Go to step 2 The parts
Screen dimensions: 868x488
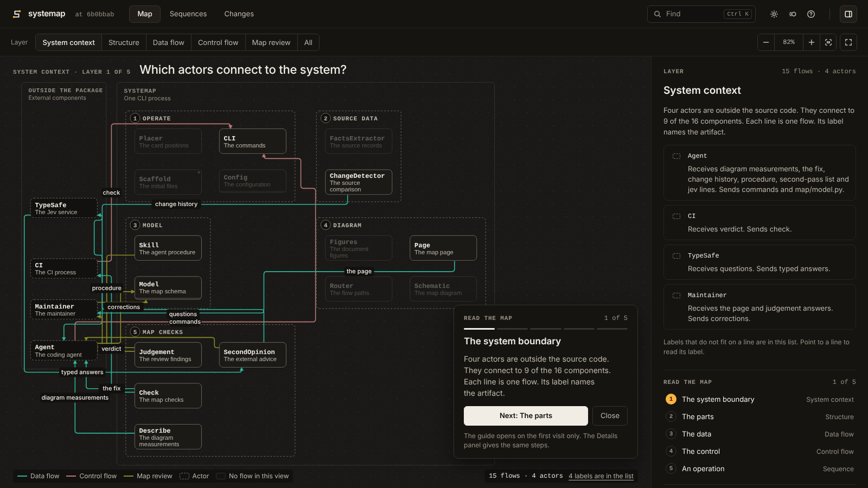pos(759,416)
